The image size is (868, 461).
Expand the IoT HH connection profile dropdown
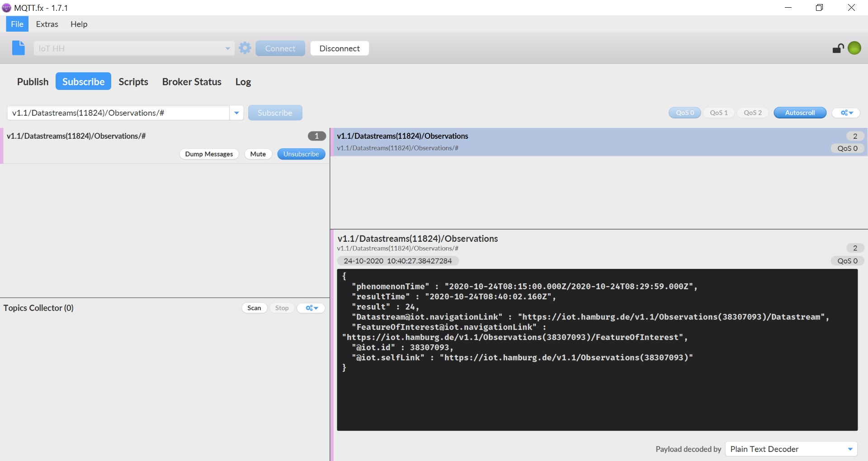point(227,48)
